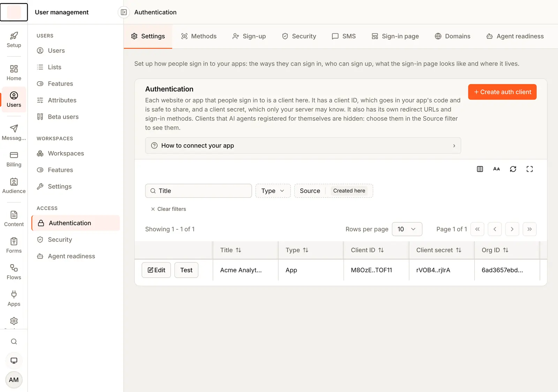Open Attributes in the sidebar
Image resolution: width=558 pixels, height=392 pixels.
point(76,100)
